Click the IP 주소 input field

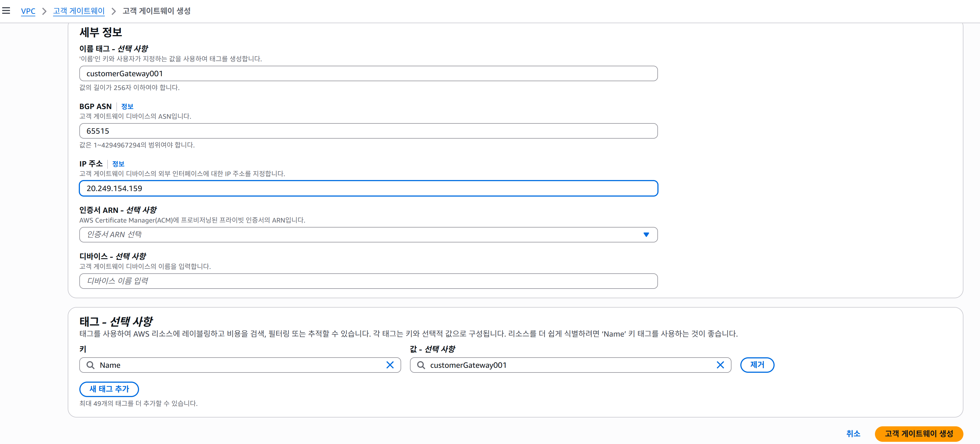tap(368, 188)
